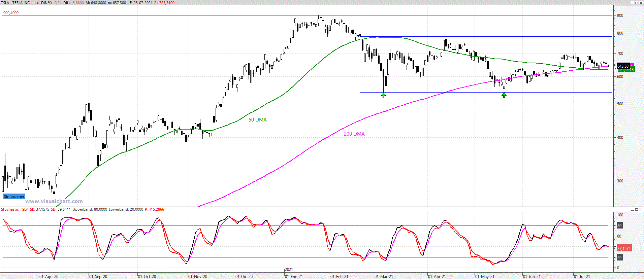Viewport: 644px width, 279px height.
Task: Click the 'P: 415,2866' stochastic reading
Action: coord(154,209)
